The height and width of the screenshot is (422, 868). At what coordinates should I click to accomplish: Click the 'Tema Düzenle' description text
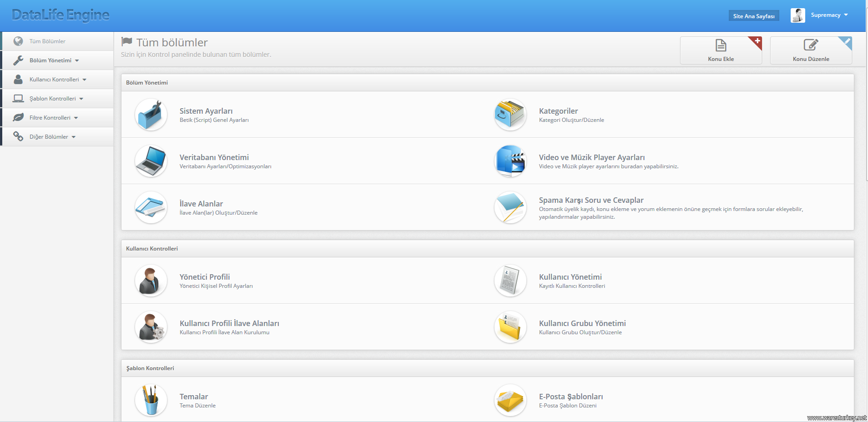[x=197, y=406]
